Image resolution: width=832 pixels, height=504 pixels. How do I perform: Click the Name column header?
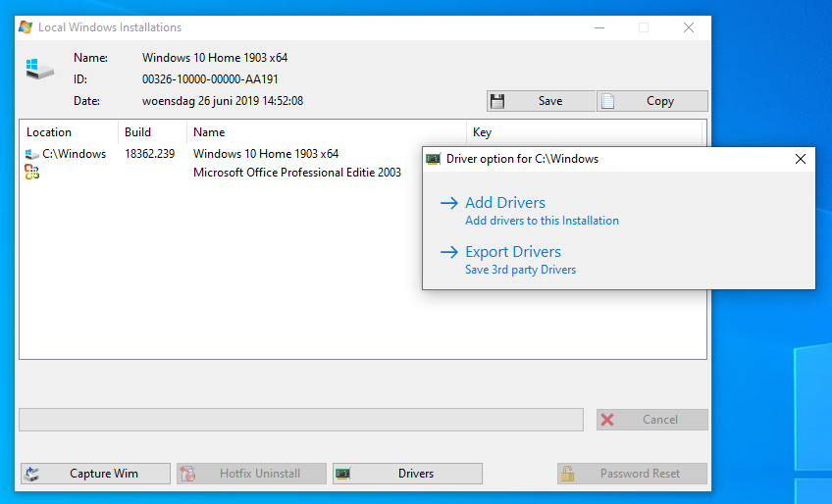[x=327, y=132]
